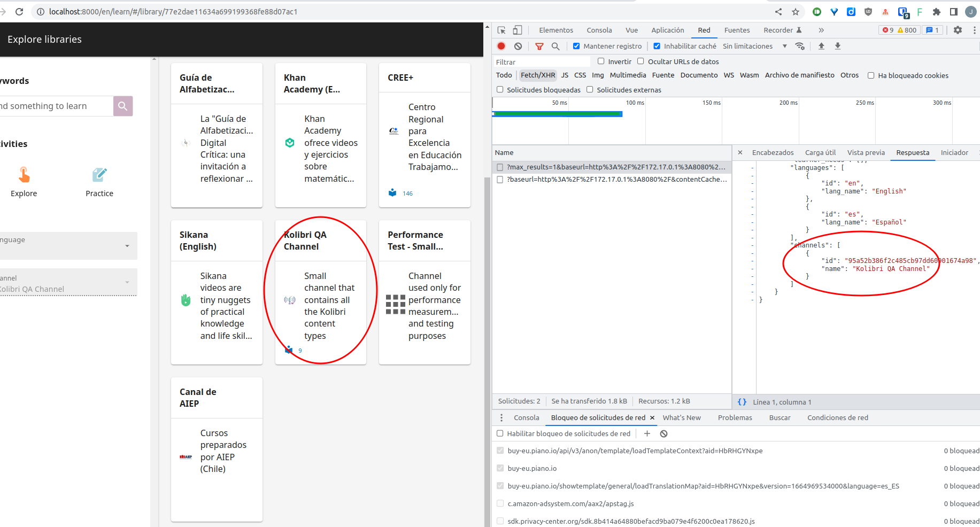Focus the find something to learn search box
The image size is (980, 527).
[x=57, y=106]
